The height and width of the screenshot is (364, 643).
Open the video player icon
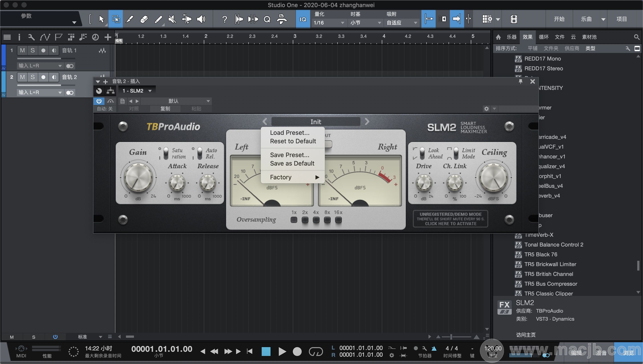pyautogui.click(x=514, y=19)
